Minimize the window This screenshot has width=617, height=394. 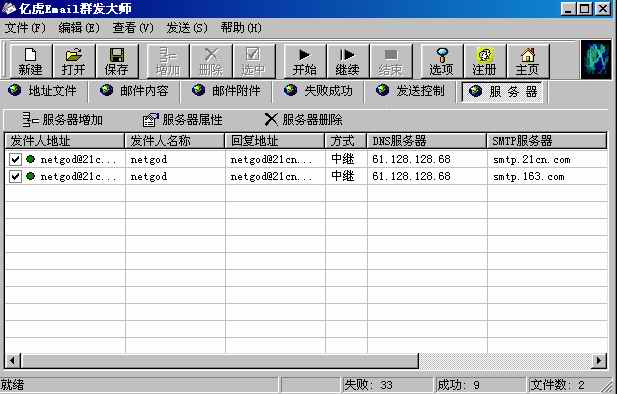(568, 8)
